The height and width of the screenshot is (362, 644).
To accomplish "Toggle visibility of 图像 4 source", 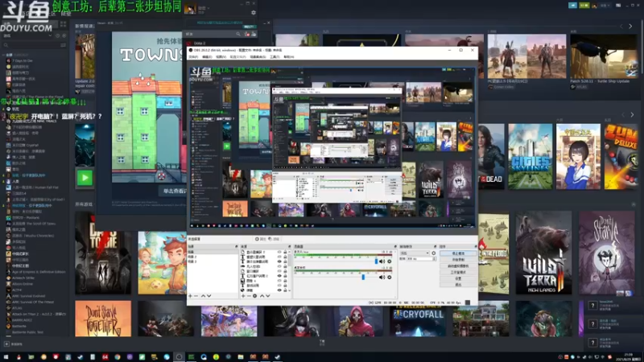I will [279, 280].
